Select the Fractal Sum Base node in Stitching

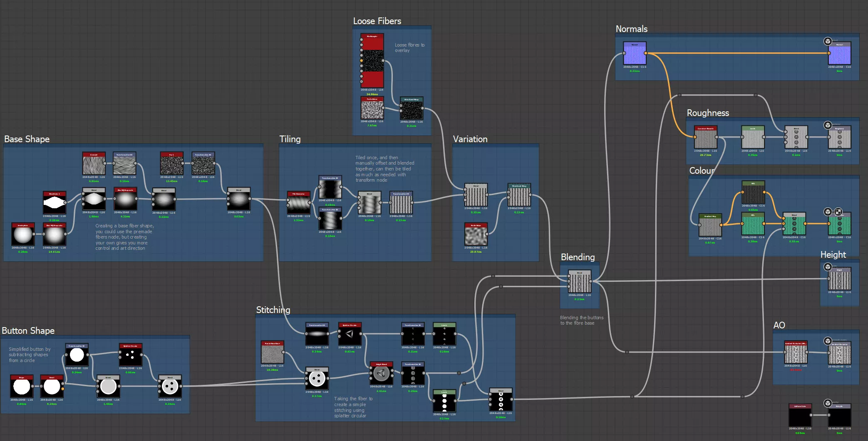[x=273, y=352]
